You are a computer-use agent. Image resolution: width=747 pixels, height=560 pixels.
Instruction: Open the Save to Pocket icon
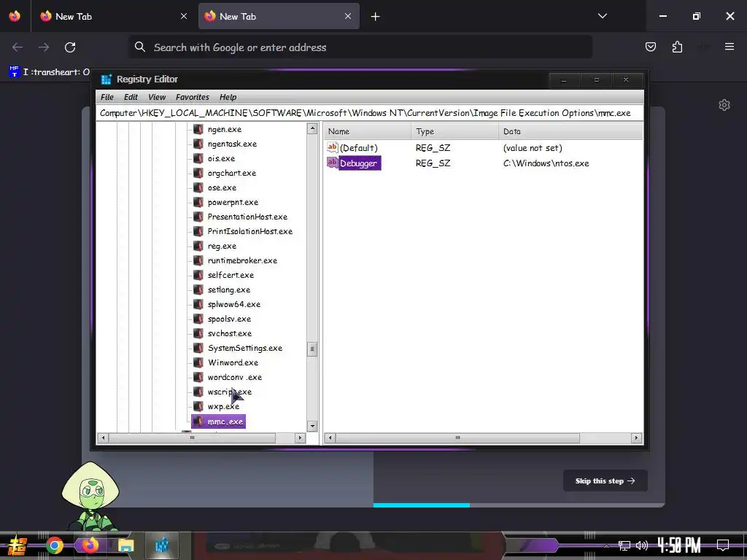pos(650,47)
